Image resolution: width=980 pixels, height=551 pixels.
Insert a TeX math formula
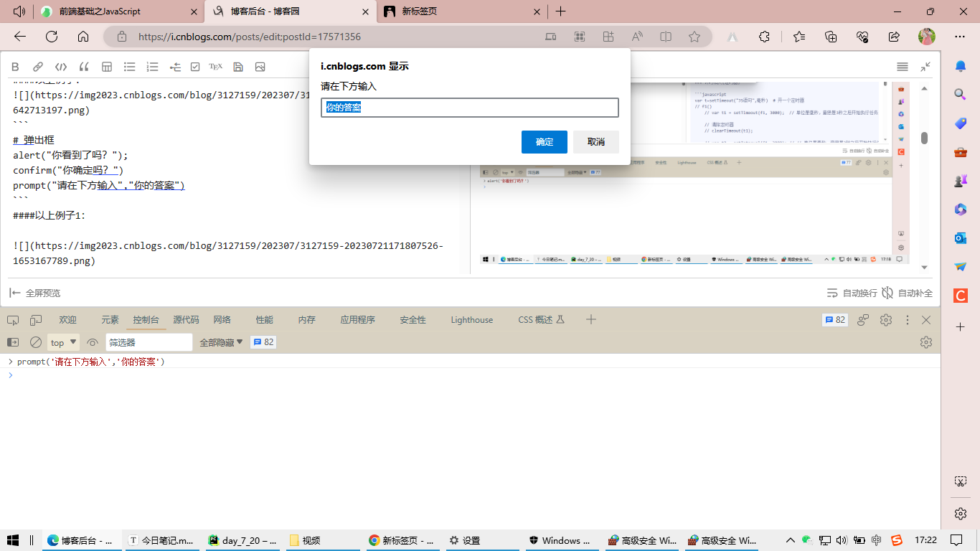tap(215, 67)
